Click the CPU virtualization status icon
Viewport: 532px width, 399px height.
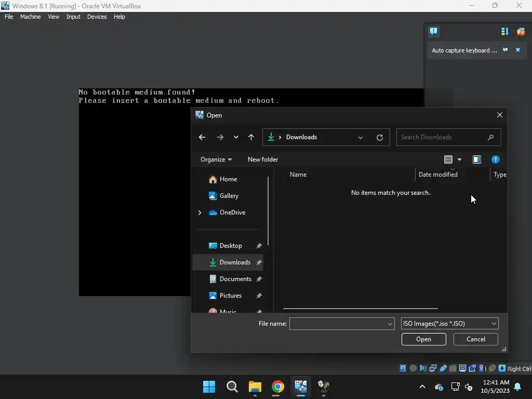click(482, 368)
